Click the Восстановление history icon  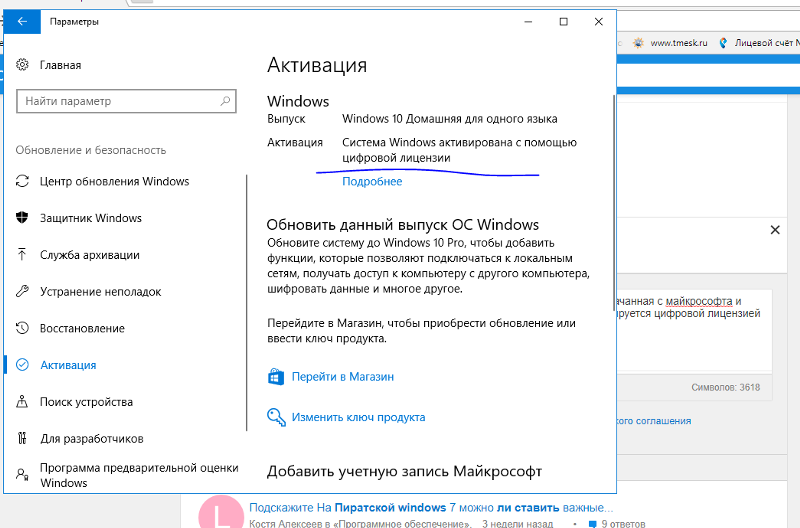[23, 328]
